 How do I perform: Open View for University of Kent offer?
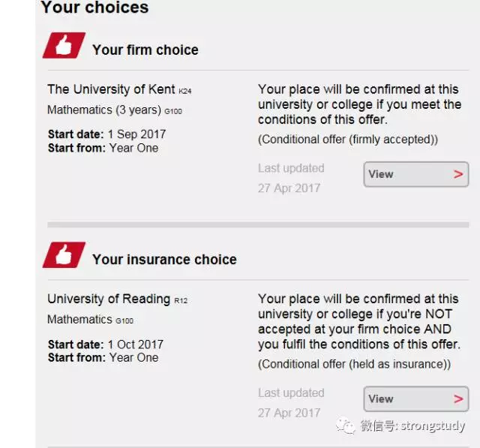point(416,174)
